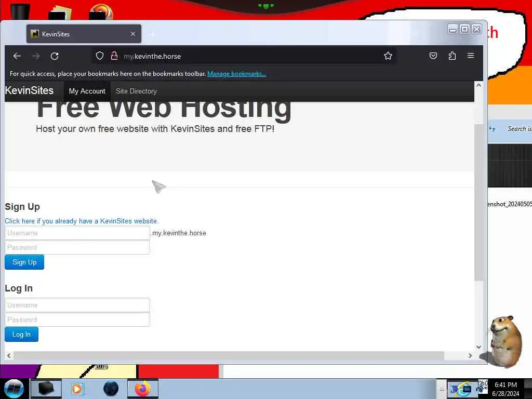532x399 pixels.
Task: Focus the Sign Up Username field
Action: click(77, 233)
